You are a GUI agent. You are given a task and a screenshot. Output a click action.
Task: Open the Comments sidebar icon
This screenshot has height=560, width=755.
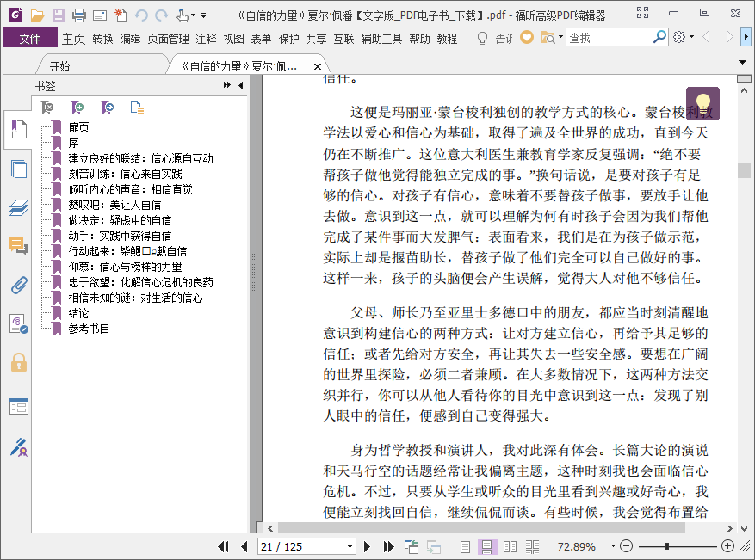pyautogui.click(x=19, y=246)
